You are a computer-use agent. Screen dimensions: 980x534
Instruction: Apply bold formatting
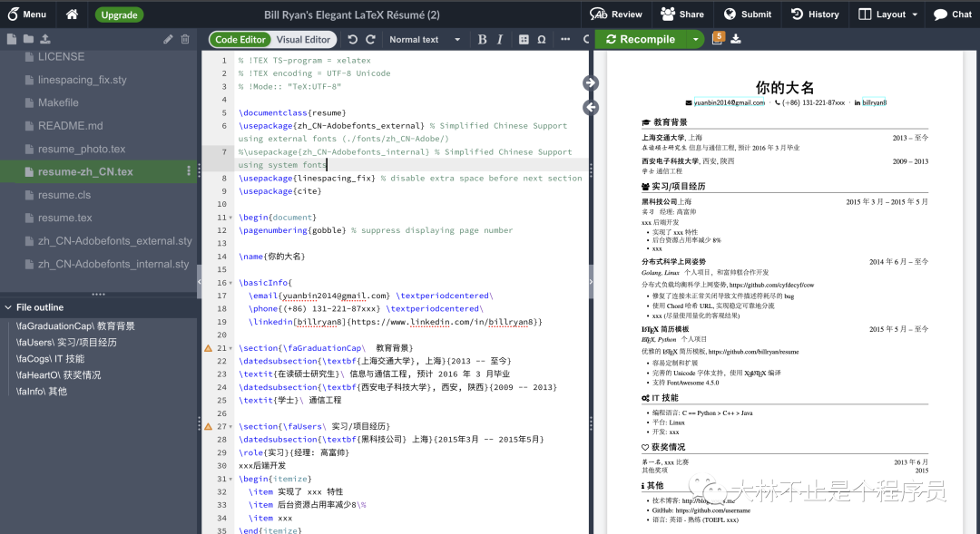click(482, 39)
